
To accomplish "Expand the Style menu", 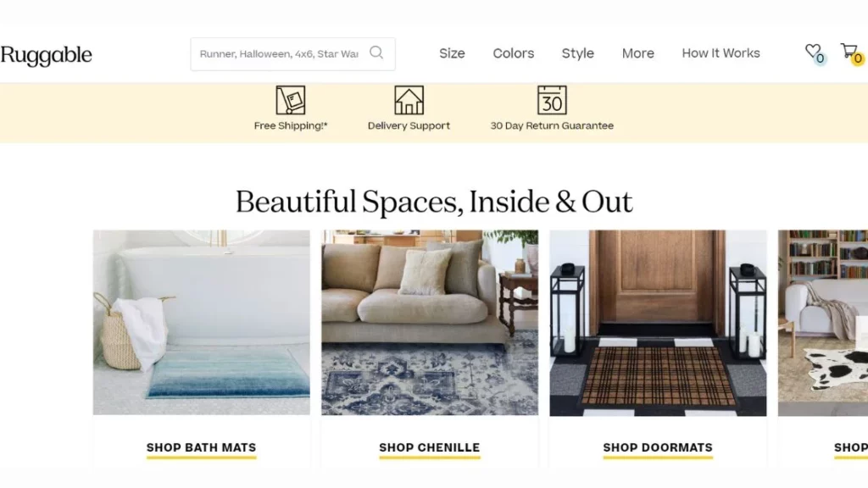I will [x=578, y=53].
